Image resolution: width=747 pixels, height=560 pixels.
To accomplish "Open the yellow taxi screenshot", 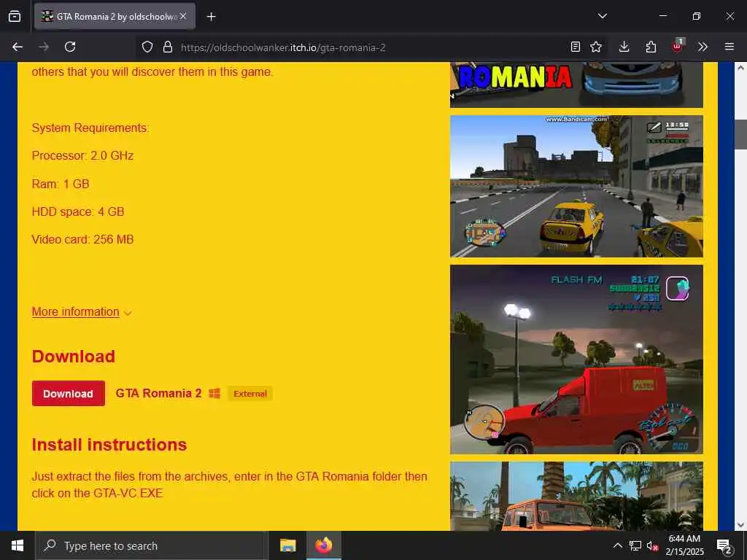I will 576,186.
